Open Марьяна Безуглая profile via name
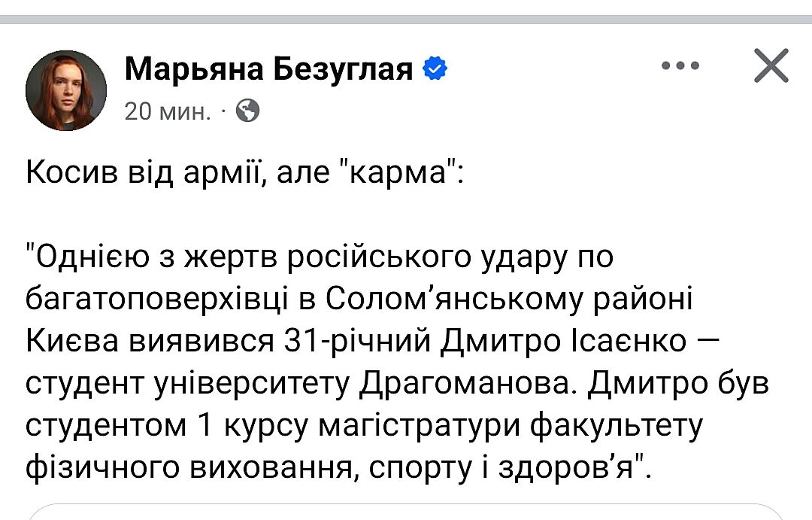The image size is (812, 520). tap(268, 69)
